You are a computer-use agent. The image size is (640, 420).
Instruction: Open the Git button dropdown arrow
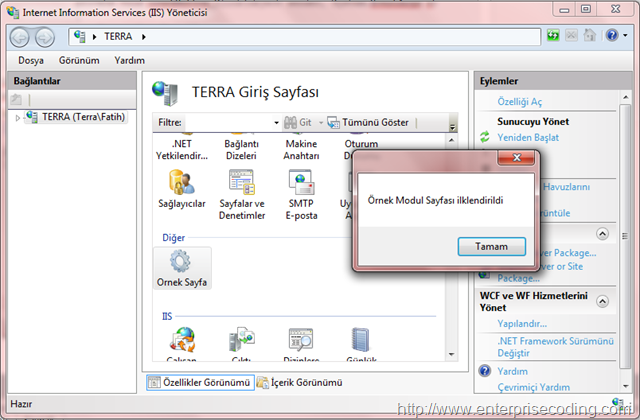(x=321, y=122)
